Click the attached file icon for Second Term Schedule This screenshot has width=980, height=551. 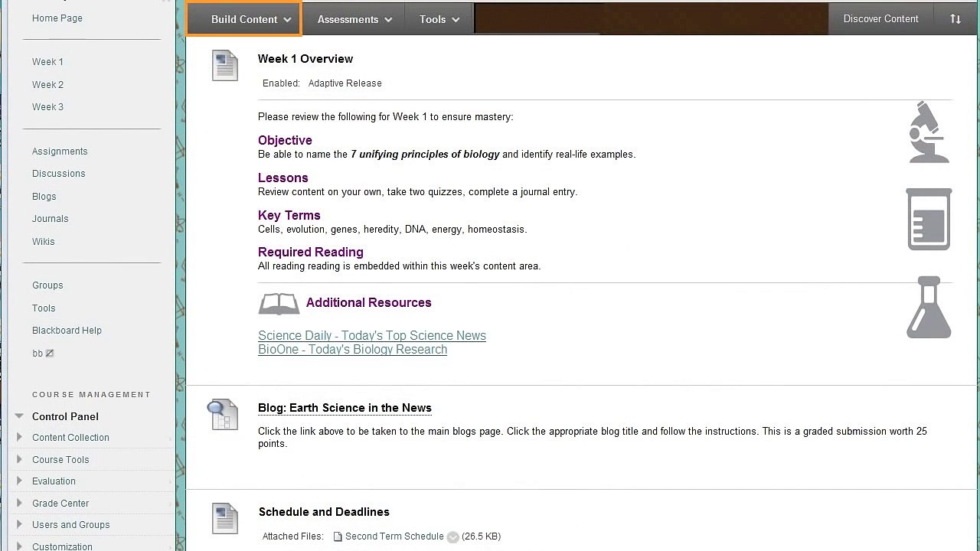click(x=338, y=536)
